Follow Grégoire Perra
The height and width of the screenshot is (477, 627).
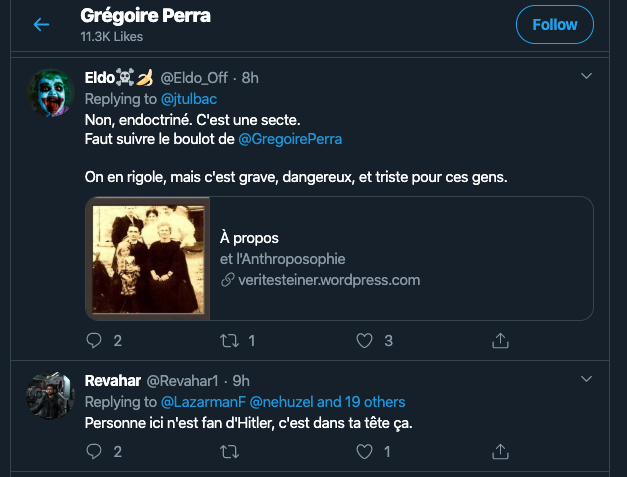point(555,25)
